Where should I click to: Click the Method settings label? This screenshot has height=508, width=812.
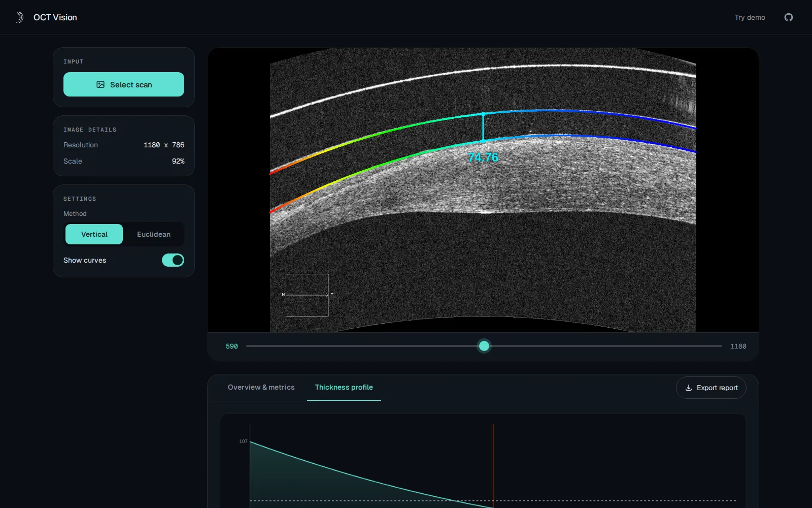click(x=75, y=214)
